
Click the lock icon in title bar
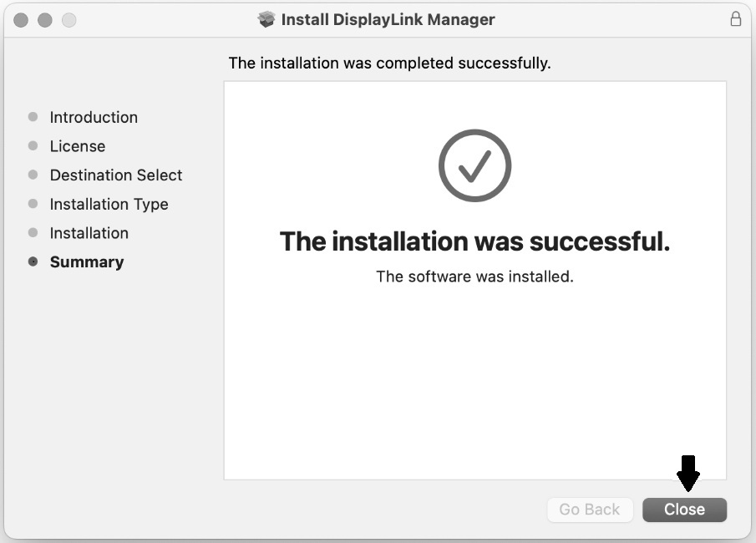[x=735, y=19]
